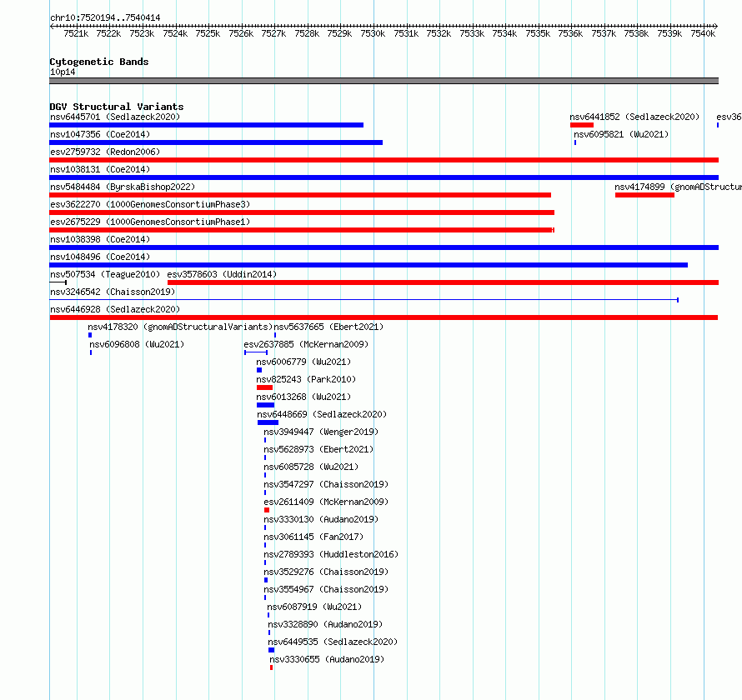
Task: Select the nsv1038398 (Coe2014) label
Action: [x=100, y=239]
